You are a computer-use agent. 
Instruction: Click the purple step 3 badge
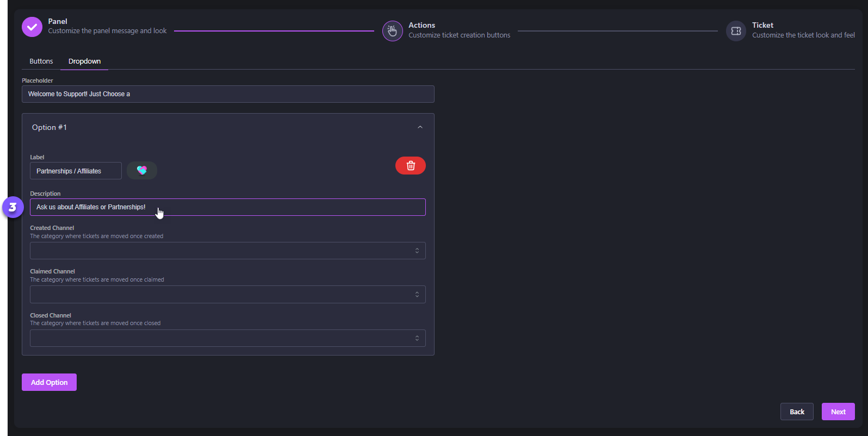[x=13, y=207]
